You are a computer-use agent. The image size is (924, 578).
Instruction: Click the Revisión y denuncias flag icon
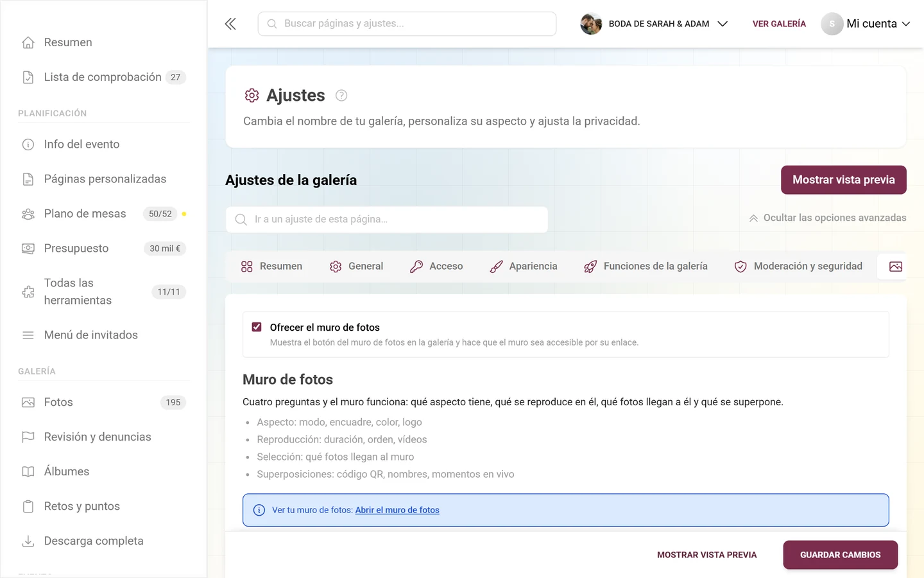tap(28, 437)
